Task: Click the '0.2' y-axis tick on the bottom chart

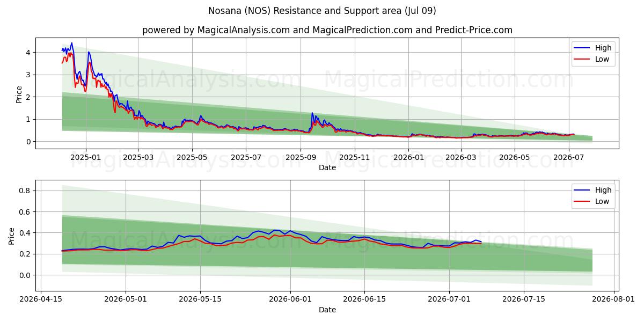Action: tap(24, 254)
